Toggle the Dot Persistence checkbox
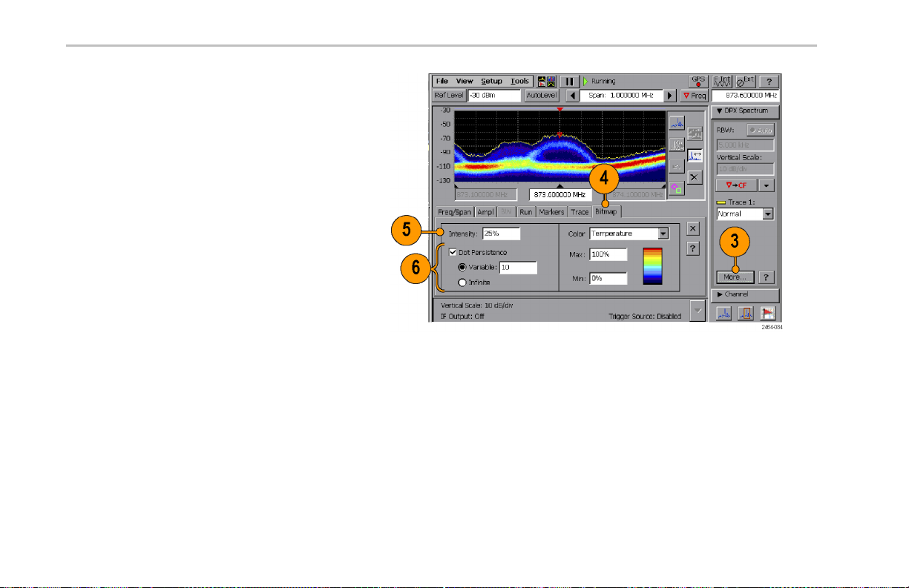Viewport: 909px width, 588px height. (x=453, y=252)
